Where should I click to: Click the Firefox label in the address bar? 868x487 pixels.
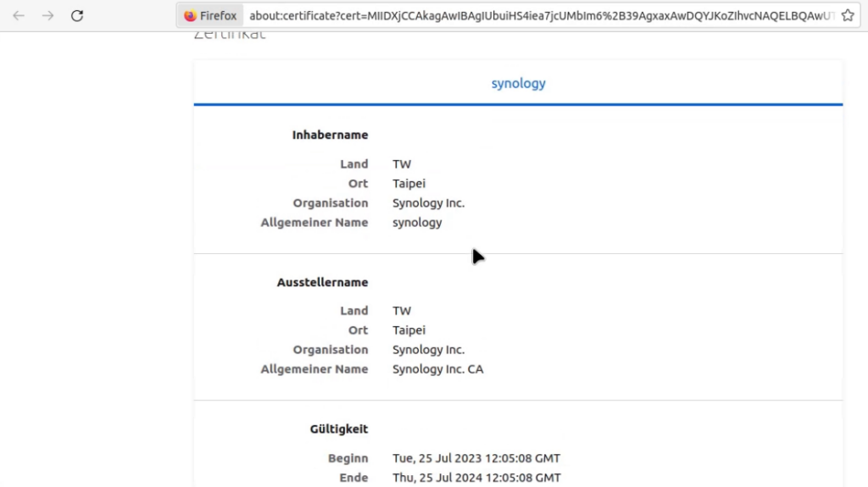coord(218,16)
